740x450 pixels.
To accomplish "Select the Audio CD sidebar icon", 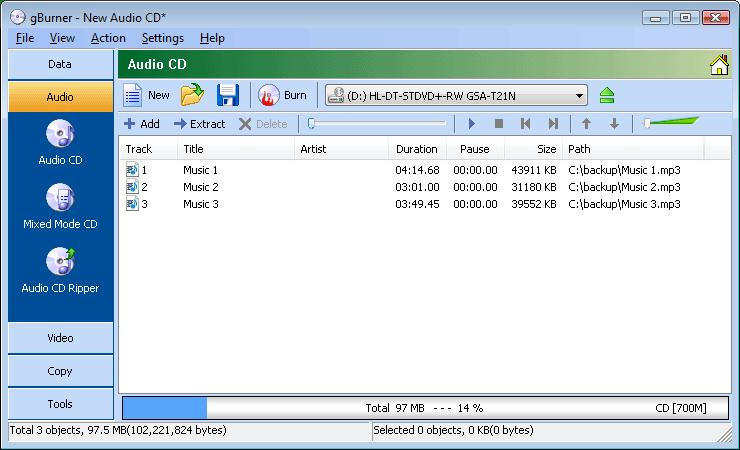I will [60, 133].
